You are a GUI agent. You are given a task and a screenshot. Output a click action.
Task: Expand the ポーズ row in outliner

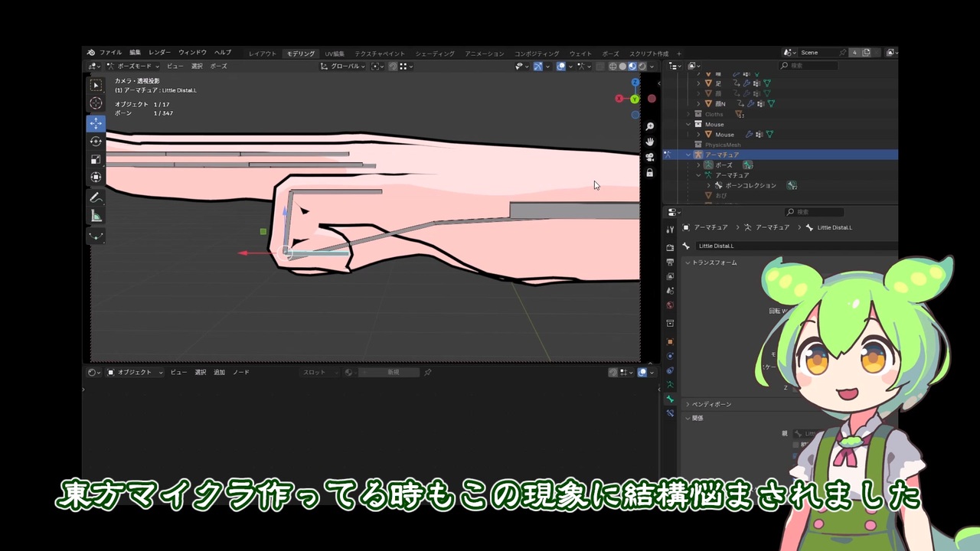pyautogui.click(x=698, y=165)
